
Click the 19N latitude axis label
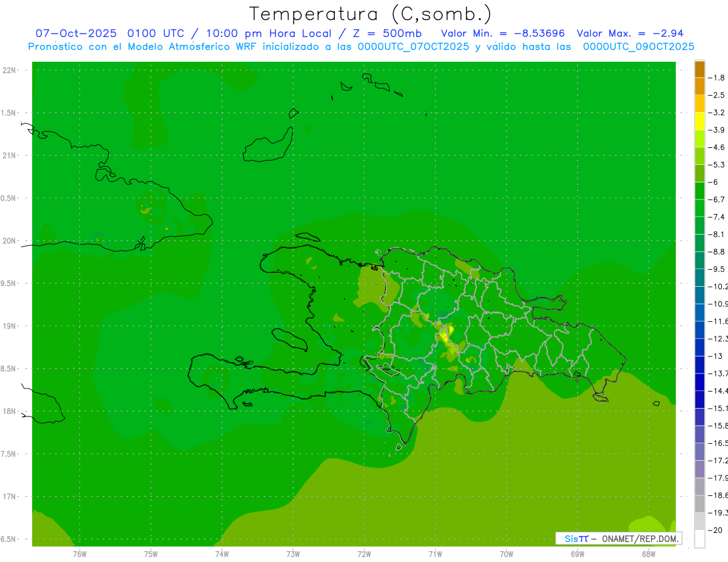[x=9, y=326]
